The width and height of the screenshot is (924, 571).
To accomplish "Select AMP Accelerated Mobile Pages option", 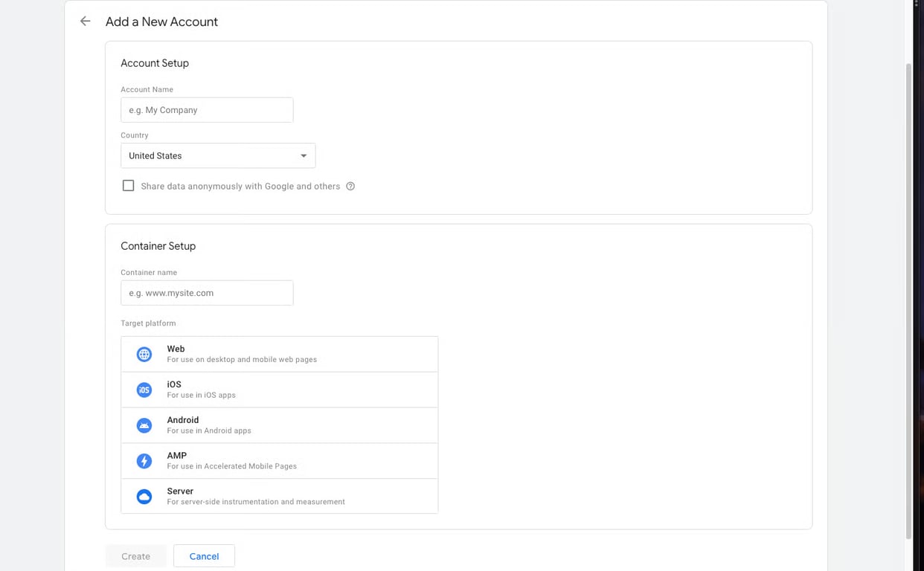I will (x=279, y=461).
